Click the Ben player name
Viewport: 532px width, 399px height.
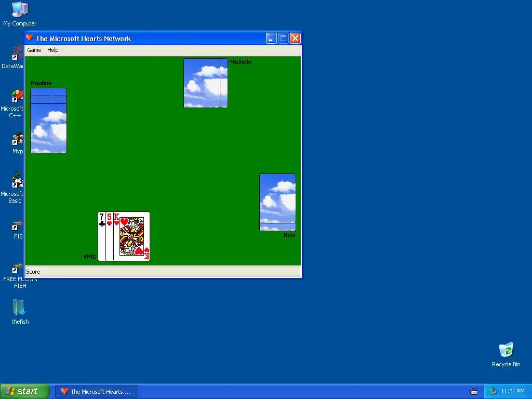(x=289, y=235)
